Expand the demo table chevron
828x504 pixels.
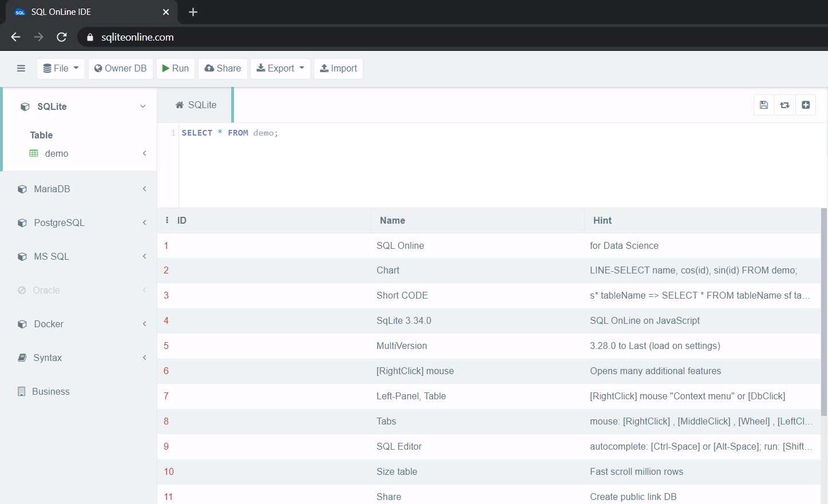[145, 153]
